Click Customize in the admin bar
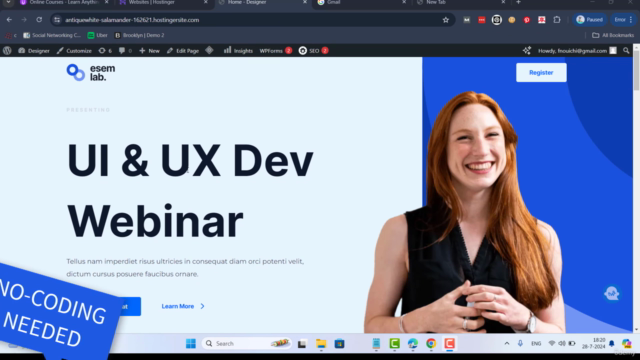 (74, 51)
